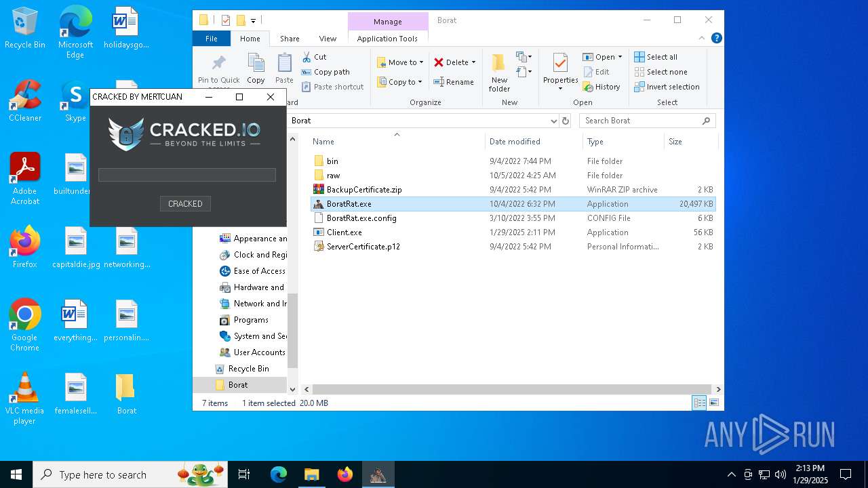
Task: Show hidden tray icons chevron
Action: [731, 474]
